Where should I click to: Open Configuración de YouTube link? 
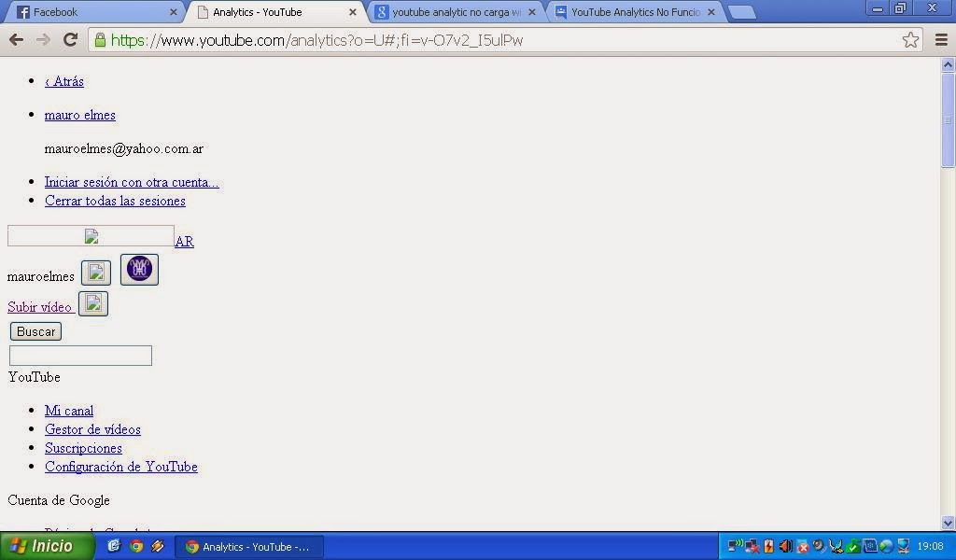120,466
